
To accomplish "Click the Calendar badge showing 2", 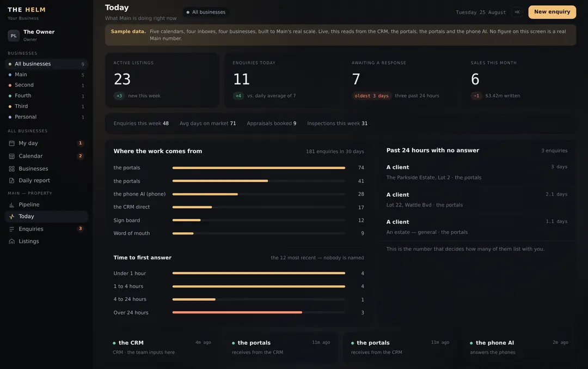I will pos(80,156).
